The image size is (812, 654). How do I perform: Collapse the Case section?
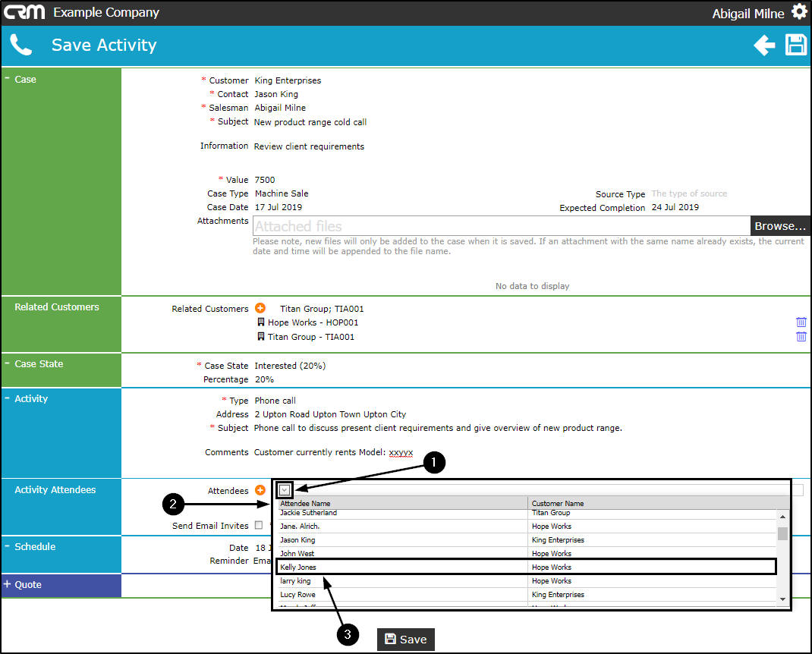tap(8, 78)
